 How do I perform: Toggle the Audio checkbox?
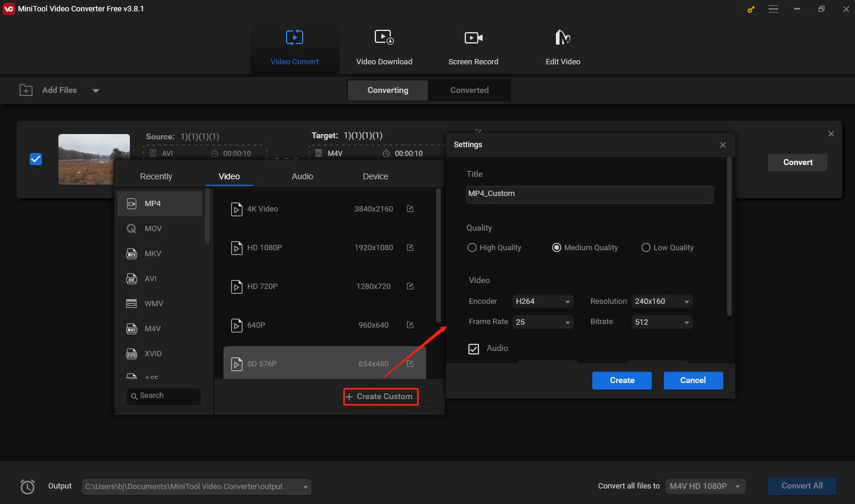[x=474, y=349]
